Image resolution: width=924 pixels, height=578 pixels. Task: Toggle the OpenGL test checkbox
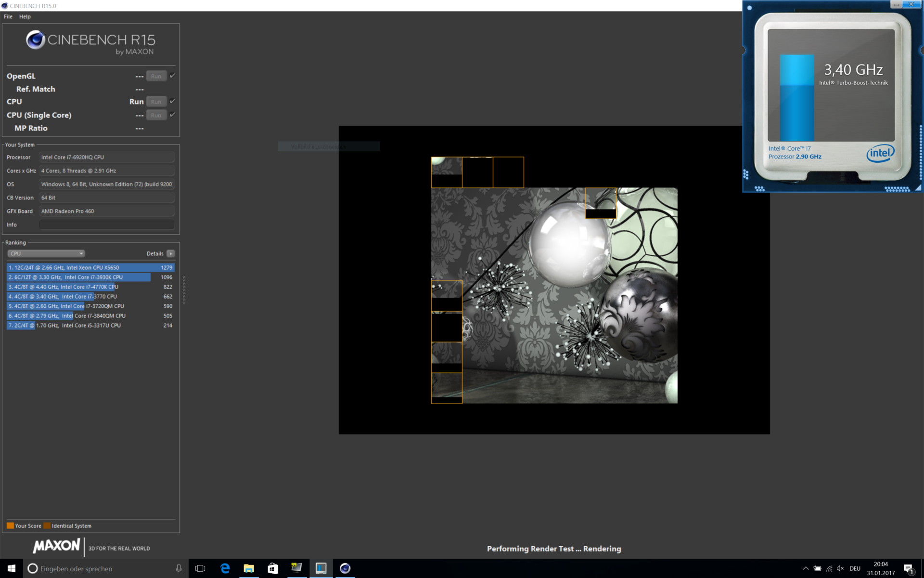(173, 76)
